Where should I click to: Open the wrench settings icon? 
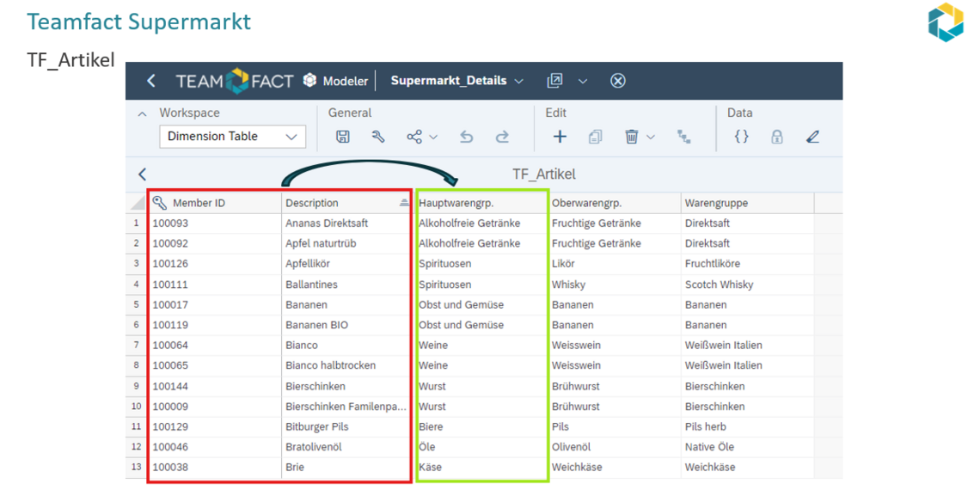click(377, 137)
